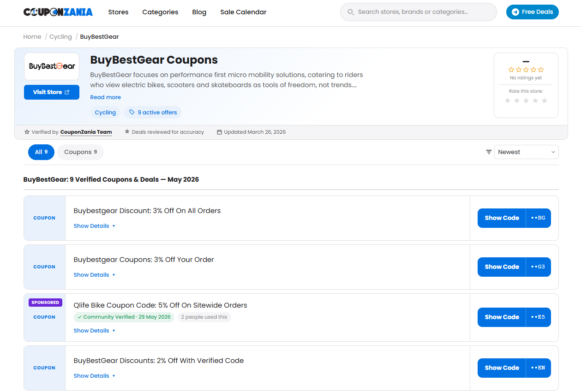581x392 pixels.
Task: Switch to the Coupons 9 tab
Action: (80, 152)
